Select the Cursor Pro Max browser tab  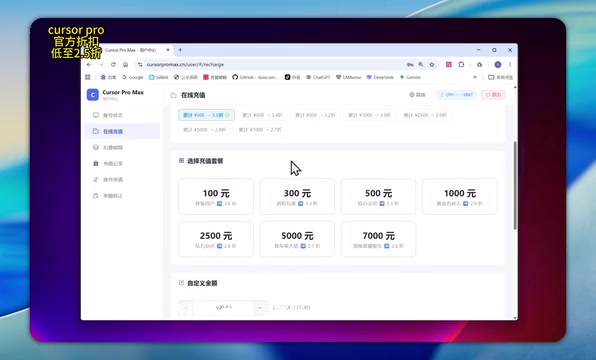(129, 50)
